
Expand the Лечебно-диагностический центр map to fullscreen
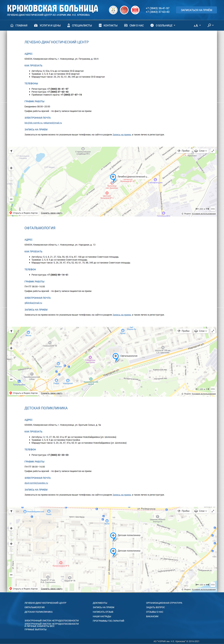213,151
